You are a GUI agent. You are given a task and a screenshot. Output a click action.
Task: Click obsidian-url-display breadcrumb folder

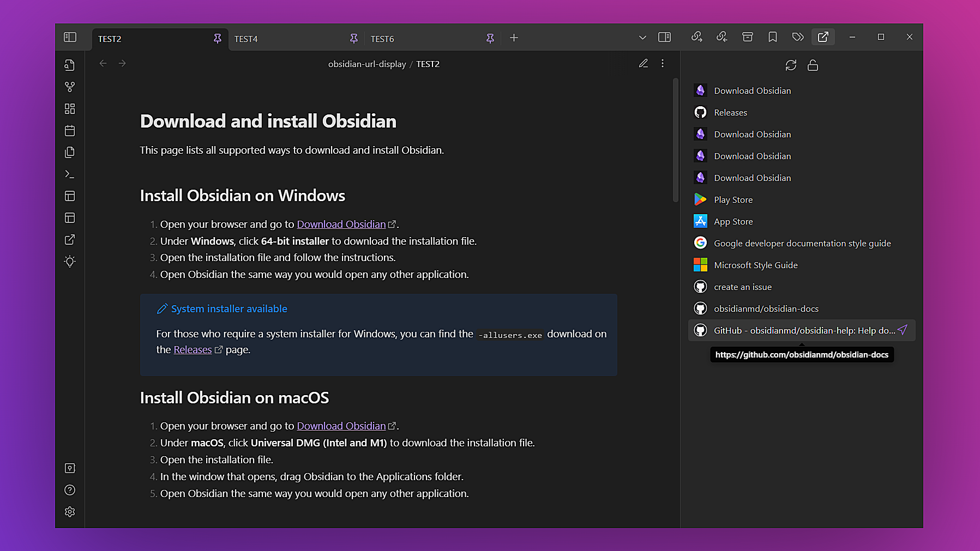pos(367,64)
